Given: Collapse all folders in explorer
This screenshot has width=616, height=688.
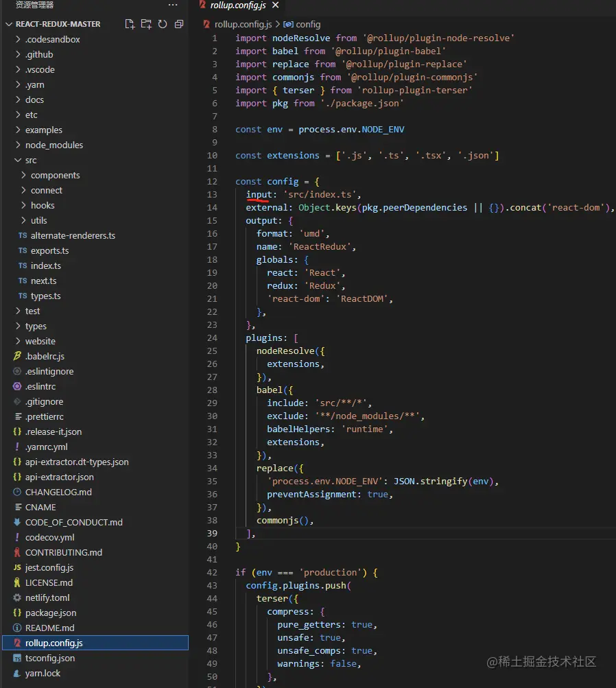Looking at the screenshot, I should (x=178, y=24).
